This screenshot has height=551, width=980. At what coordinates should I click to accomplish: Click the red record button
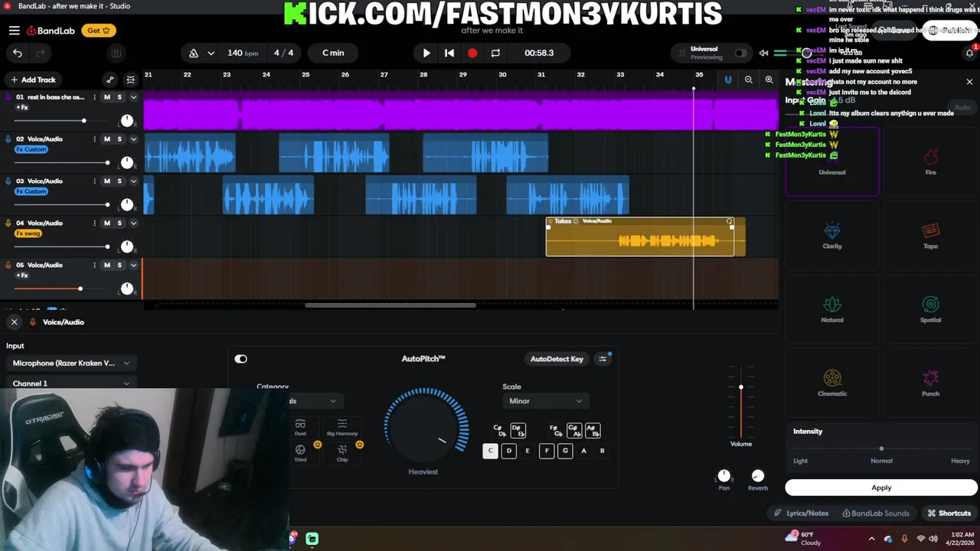[472, 53]
